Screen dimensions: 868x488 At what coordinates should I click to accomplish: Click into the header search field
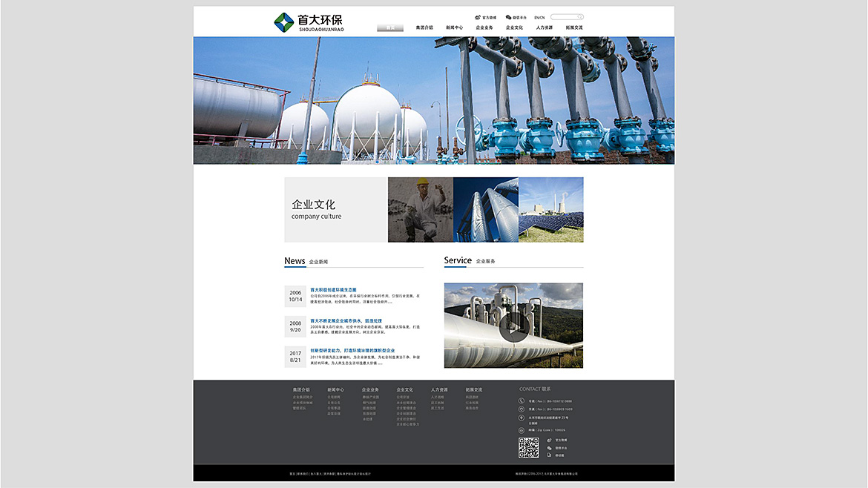[x=563, y=17]
